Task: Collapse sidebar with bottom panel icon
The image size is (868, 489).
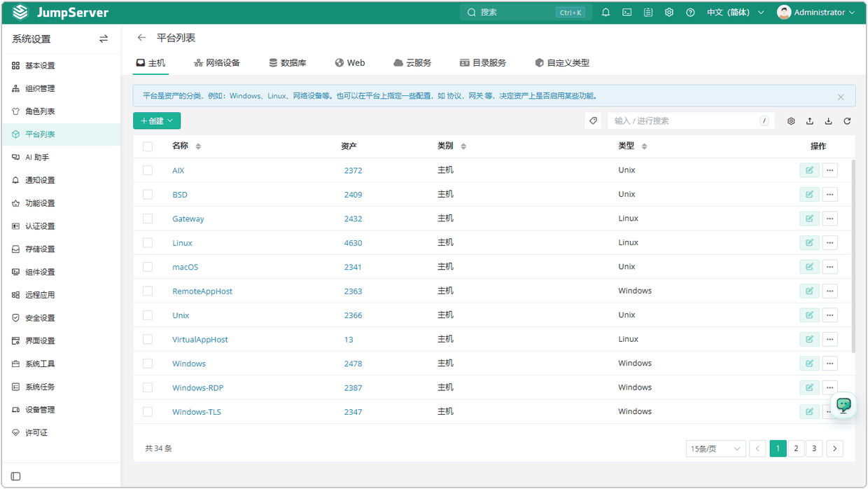Action: click(x=16, y=476)
